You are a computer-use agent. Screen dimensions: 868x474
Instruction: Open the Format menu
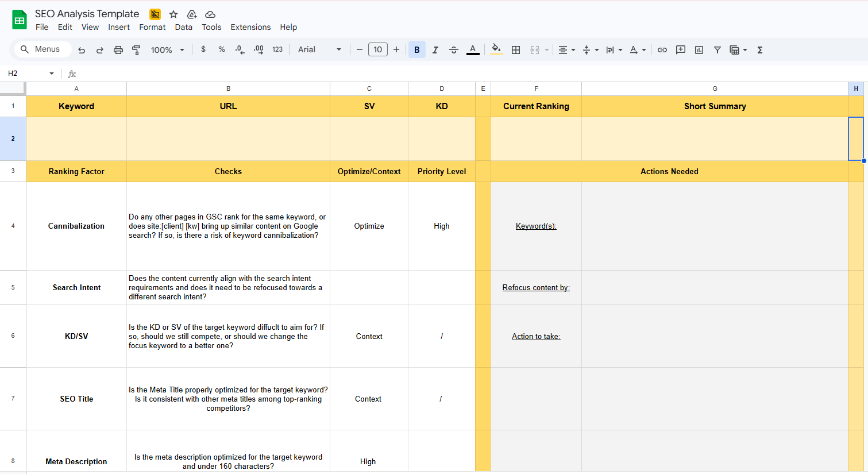(152, 27)
